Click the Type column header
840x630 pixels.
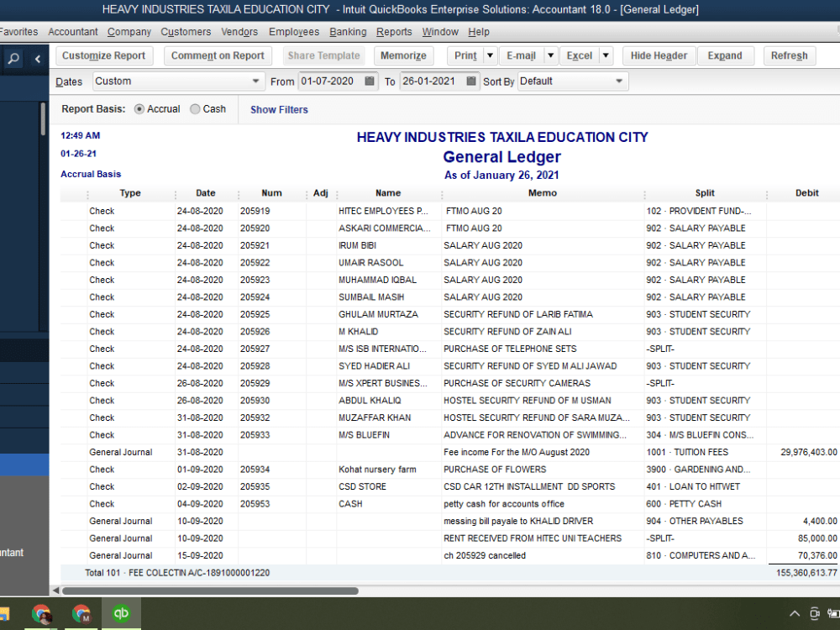[130, 193]
